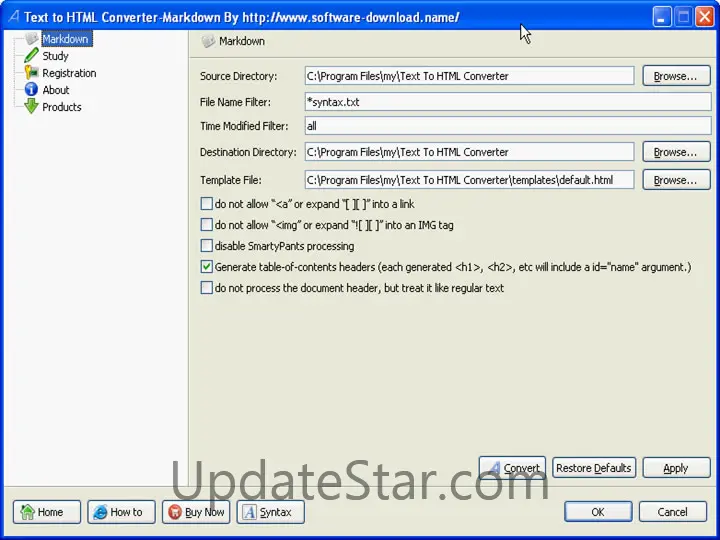Click the Markdown icon in the panel header
Viewport: 720px width, 540px height.
point(208,41)
